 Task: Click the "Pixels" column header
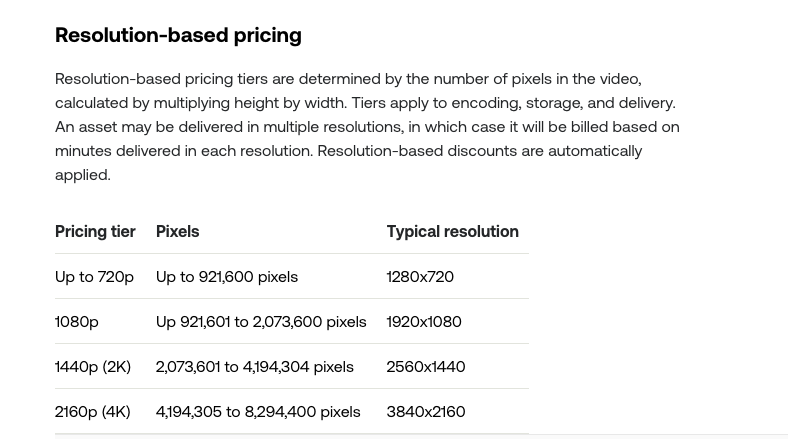[x=177, y=231]
